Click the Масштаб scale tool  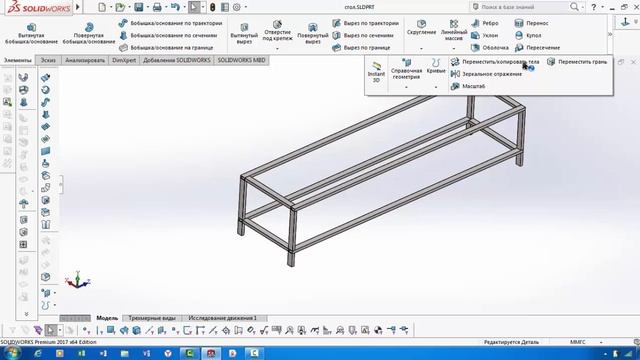point(468,87)
